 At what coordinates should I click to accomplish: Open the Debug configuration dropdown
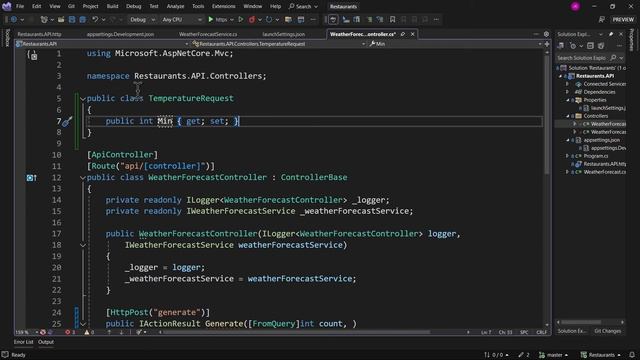click(x=142, y=19)
